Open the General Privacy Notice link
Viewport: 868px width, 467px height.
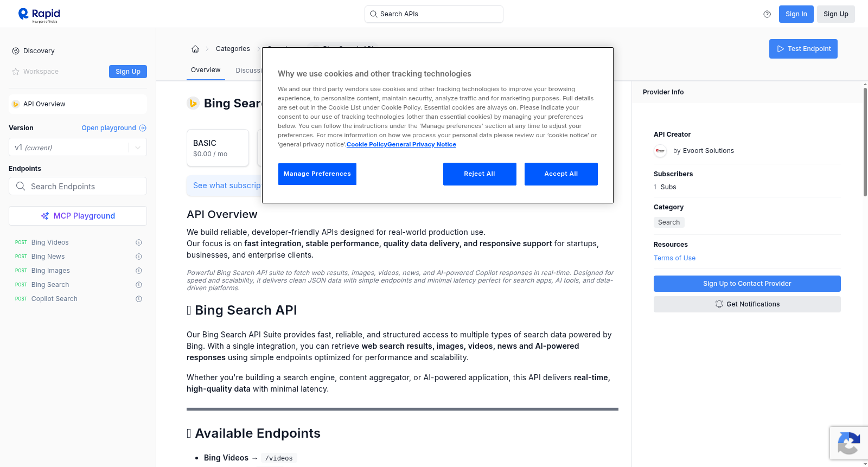point(422,144)
